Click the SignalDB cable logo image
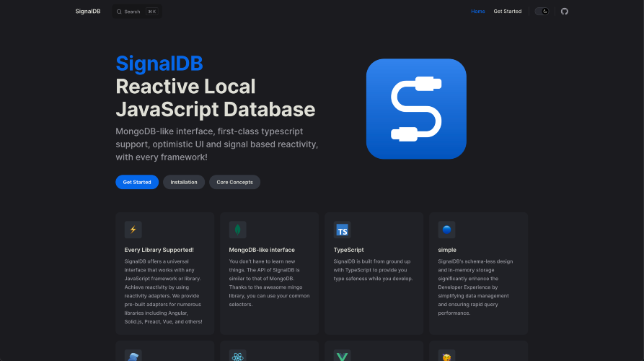The image size is (644, 361). click(x=416, y=109)
